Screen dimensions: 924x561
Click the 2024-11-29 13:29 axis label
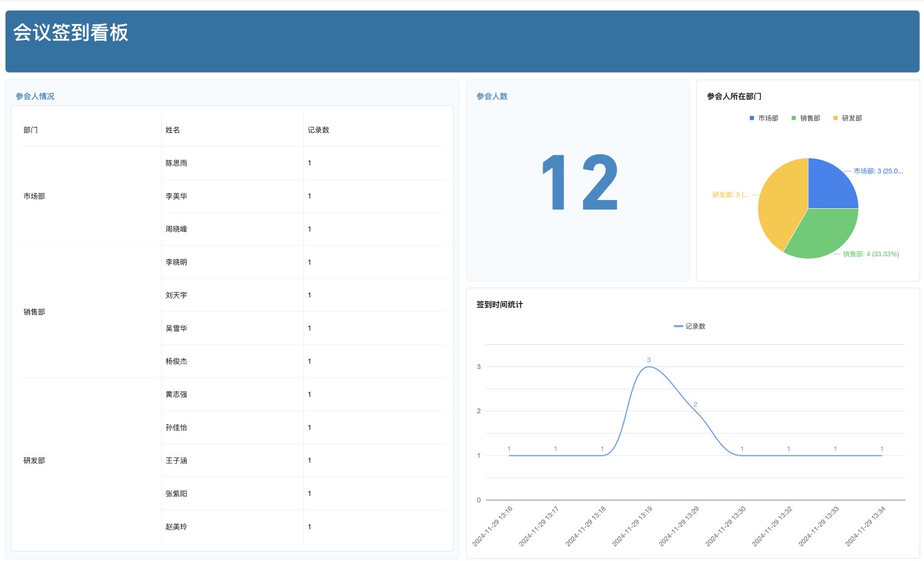679,527
